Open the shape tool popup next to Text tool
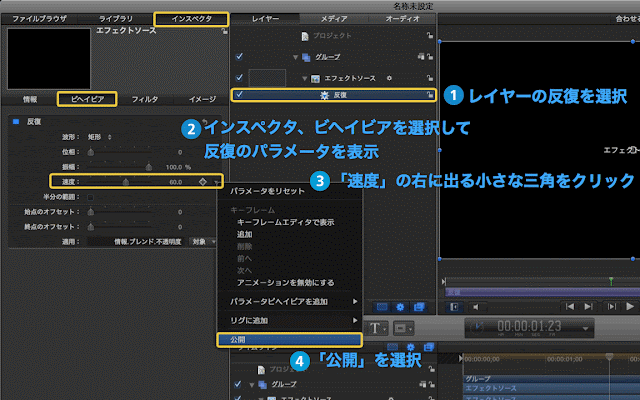Screen dimensions: 640x400 click(404, 328)
